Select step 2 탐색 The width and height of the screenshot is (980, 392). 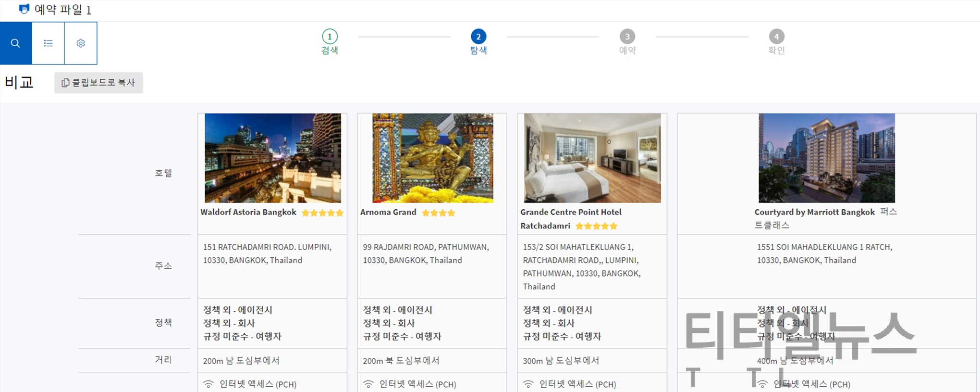click(478, 42)
